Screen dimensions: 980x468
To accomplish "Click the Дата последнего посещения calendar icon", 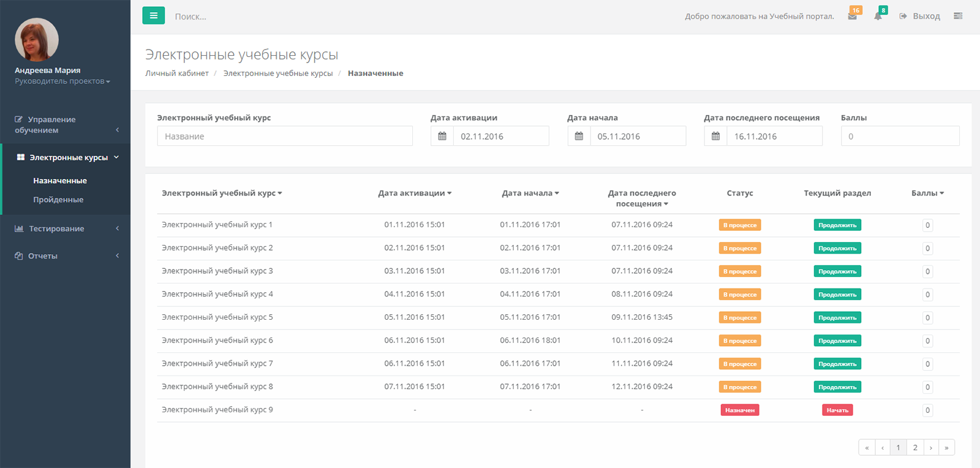I will click(x=715, y=136).
